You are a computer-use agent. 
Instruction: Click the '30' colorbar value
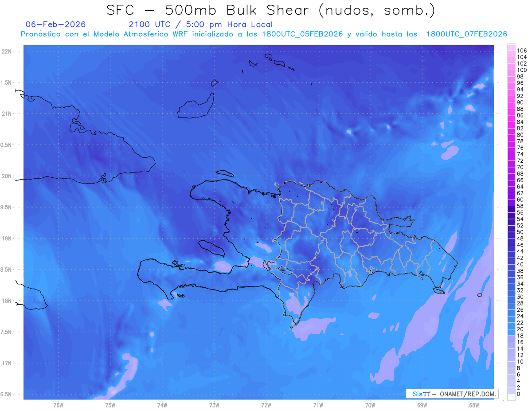click(x=520, y=297)
